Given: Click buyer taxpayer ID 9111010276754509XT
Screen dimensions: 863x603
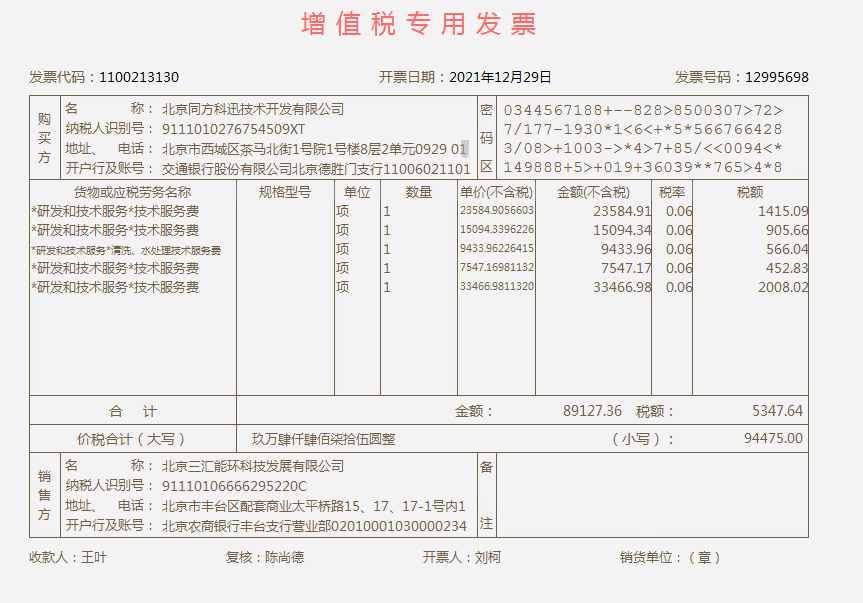Looking at the screenshot, I should (233, 129).
